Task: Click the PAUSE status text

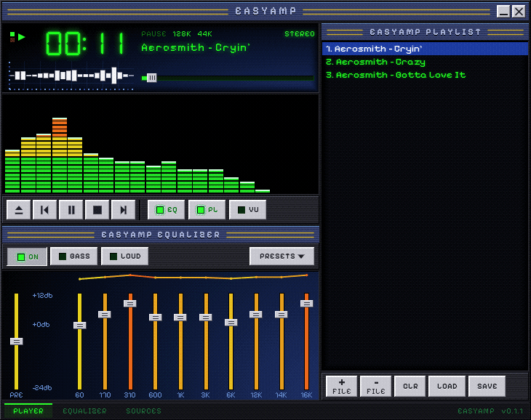Action: pos(153,34)
